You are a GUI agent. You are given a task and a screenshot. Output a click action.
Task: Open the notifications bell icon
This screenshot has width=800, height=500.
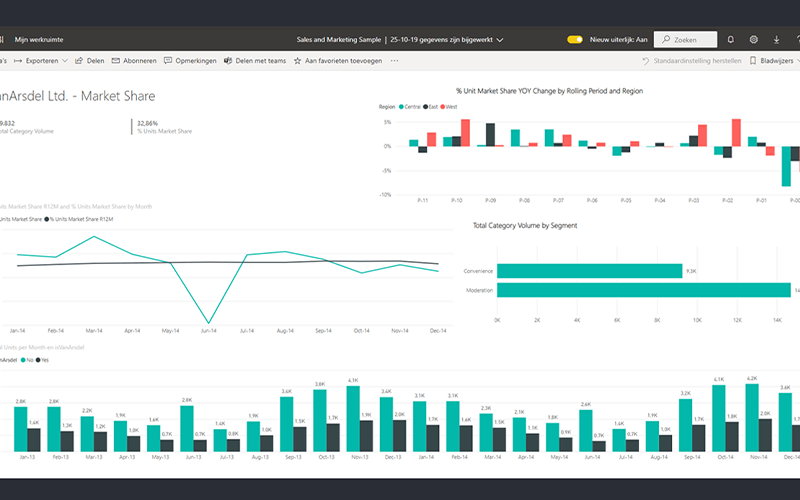click(x=730, y=39)
